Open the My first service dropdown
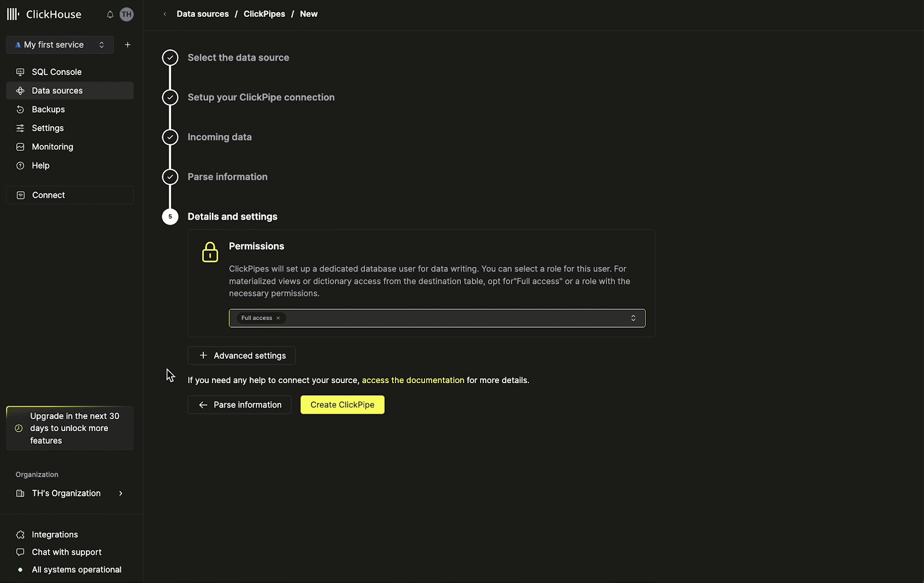 [x=60, y=44]
